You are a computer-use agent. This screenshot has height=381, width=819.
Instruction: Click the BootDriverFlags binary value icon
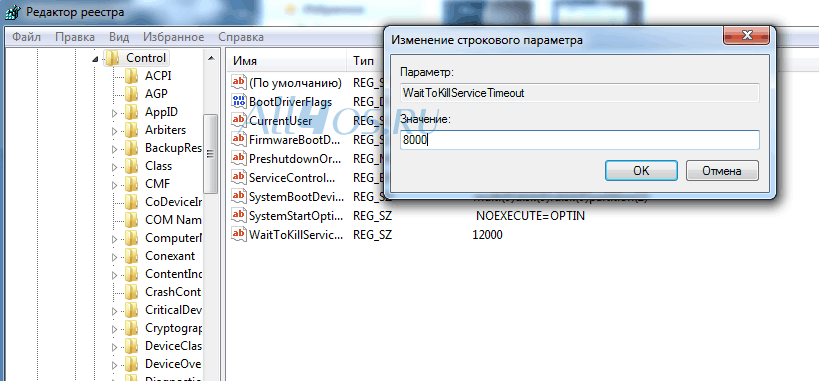click(x=239, y=101)
